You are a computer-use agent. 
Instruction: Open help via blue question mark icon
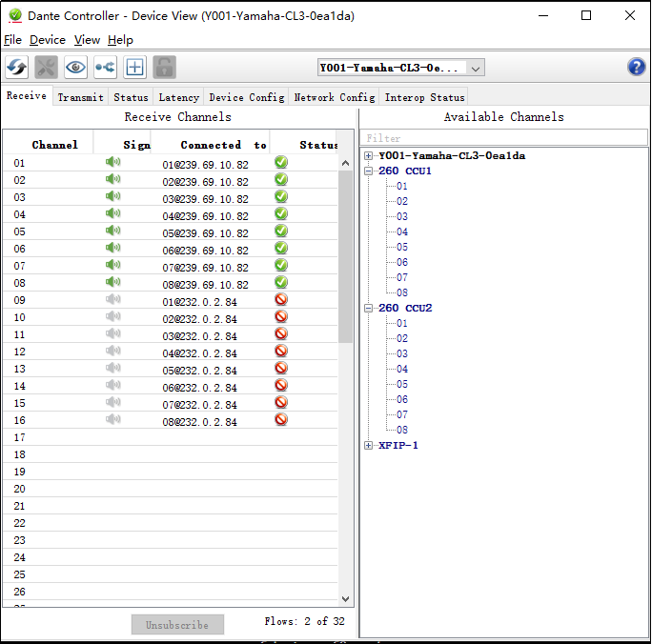tap(636, 67)
